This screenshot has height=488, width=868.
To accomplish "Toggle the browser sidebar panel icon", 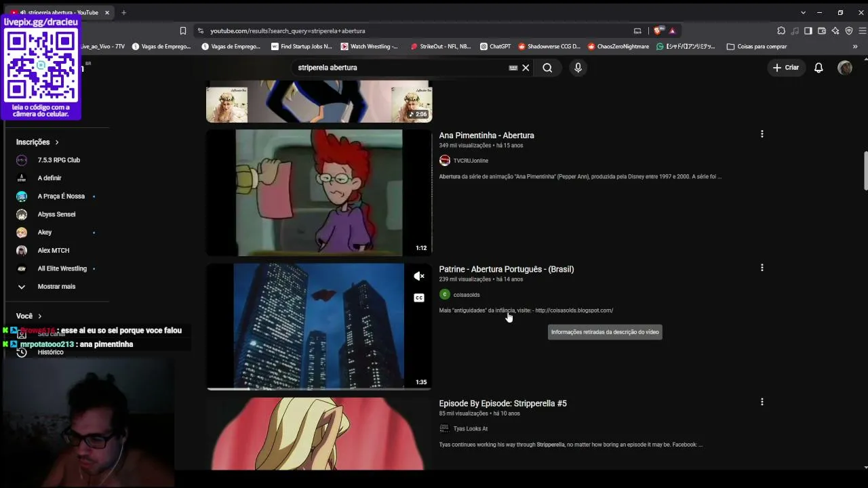I will 808,30.
